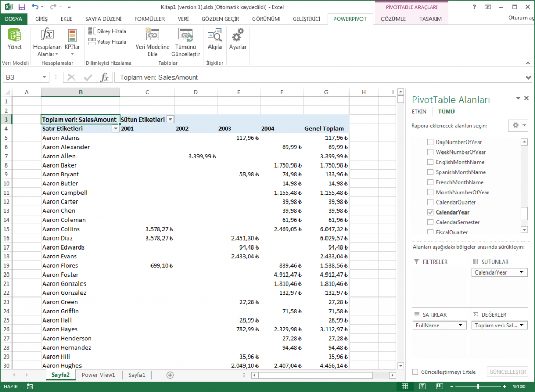Check the DayNumberOfYear field

coord(431,142)
